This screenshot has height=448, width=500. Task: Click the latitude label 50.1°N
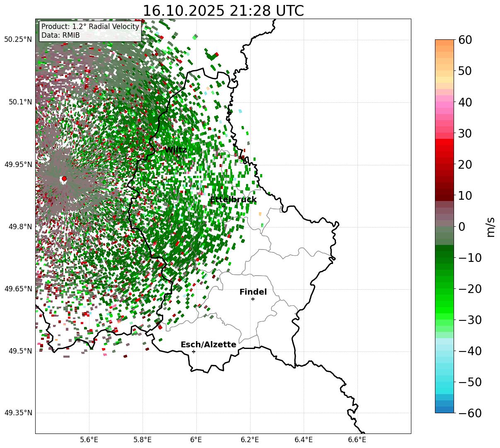pyautogui.click(x=20, y=102)
